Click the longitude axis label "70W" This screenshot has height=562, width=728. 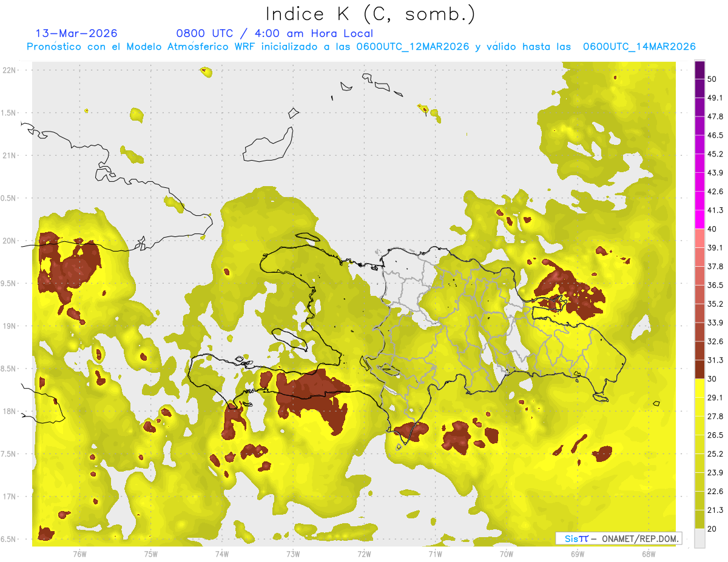(507, 554)
